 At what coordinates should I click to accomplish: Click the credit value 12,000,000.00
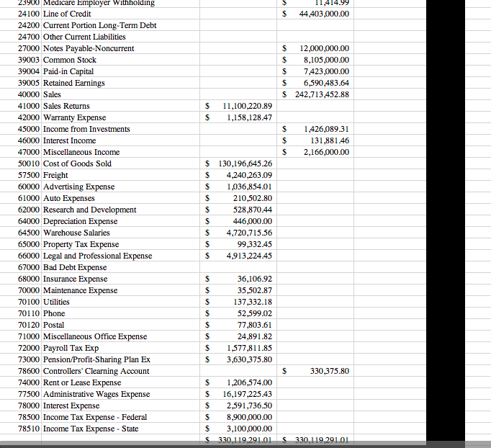325,48
